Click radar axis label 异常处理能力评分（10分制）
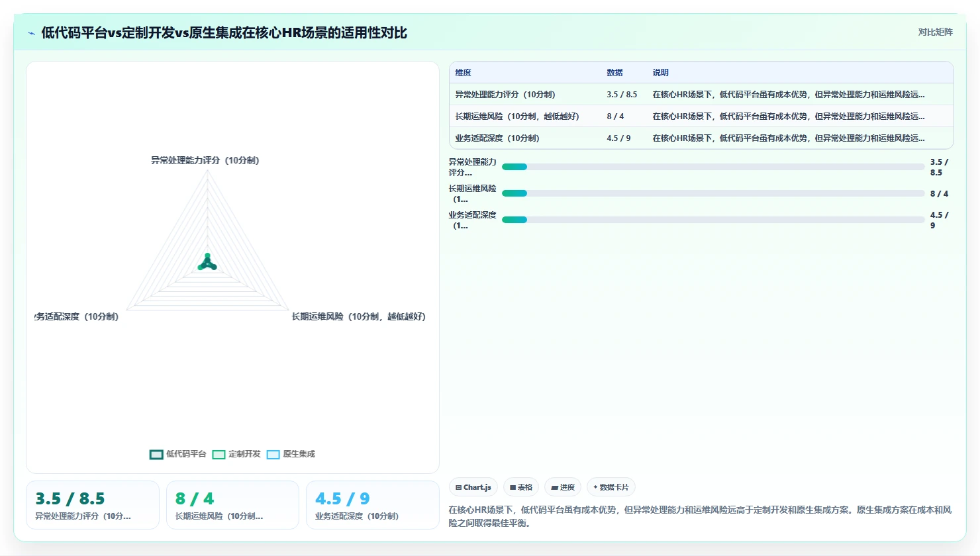The height and width of the screenshot is (556, 980). pyautogui.click(x=205, y=160)
